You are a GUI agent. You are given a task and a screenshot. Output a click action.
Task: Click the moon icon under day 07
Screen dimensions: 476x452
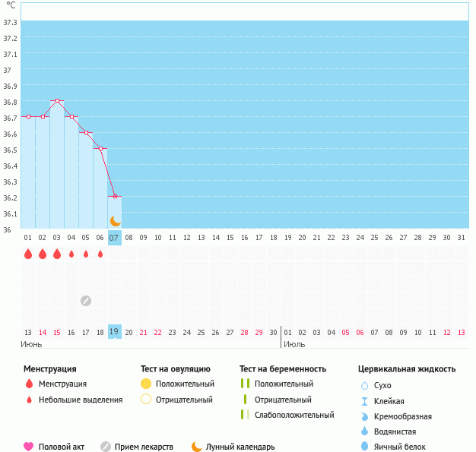[115, 221]
